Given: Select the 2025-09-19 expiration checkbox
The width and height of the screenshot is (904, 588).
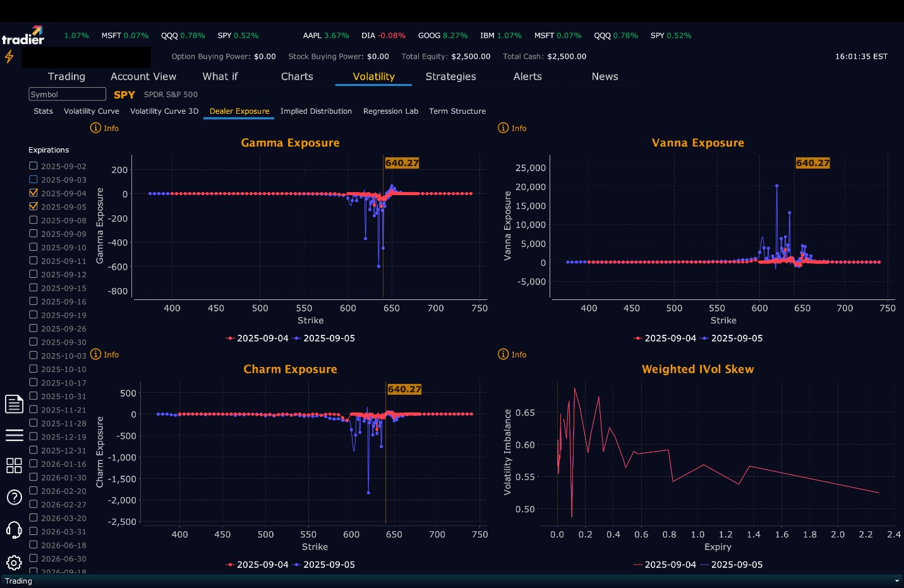Looking at the screenshot, I should [33, 315].
